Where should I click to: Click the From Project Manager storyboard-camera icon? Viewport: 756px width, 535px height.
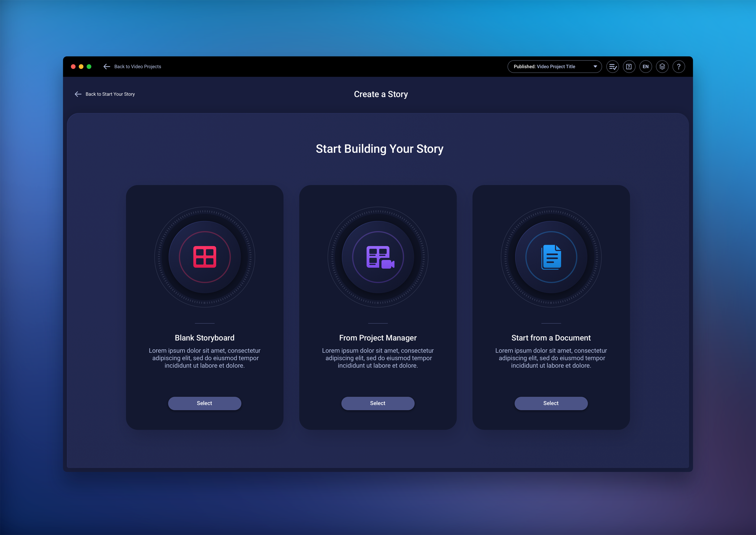tap(378, 258)
